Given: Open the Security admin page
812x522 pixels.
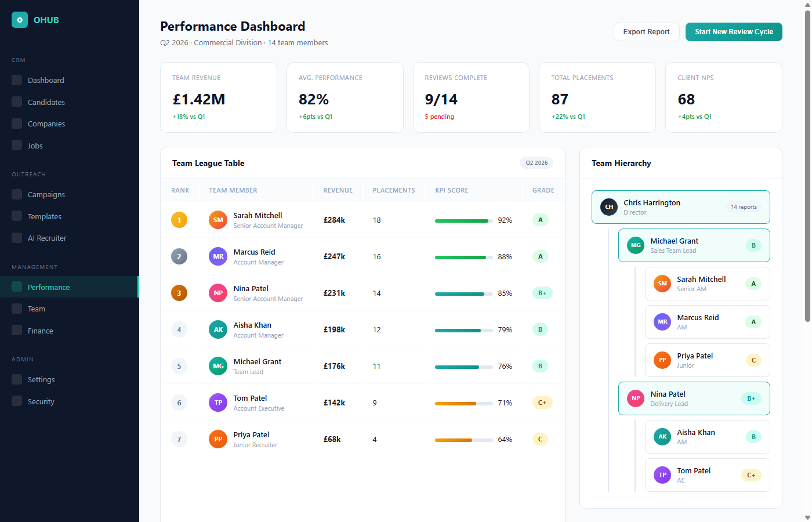Looking at the screenshot, I should [70, 401].
